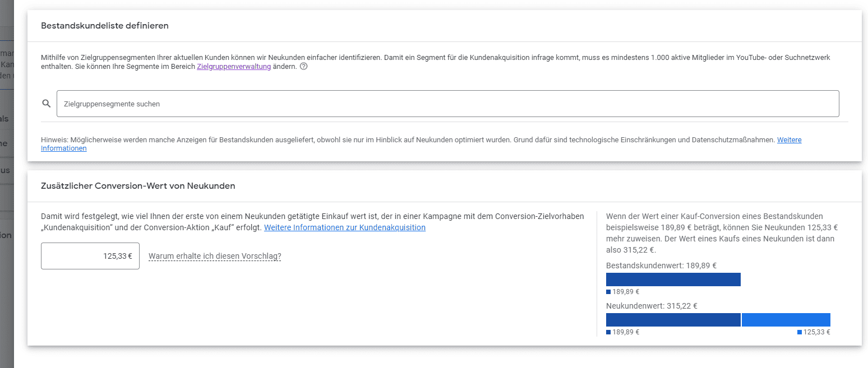Click 189,89 € legend under Bestandskundenwert bar
This screenshot has width=868, height=368.
click(623, 292)
